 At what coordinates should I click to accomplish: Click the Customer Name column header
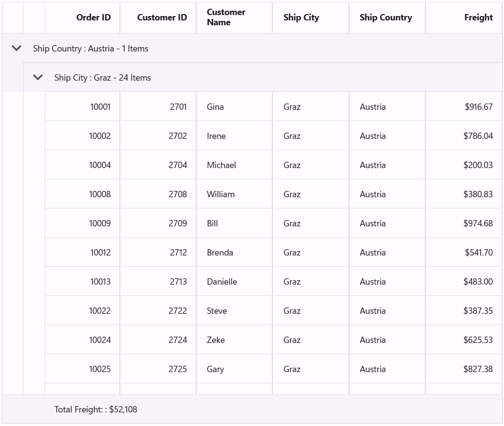click(x=226, y=17)
